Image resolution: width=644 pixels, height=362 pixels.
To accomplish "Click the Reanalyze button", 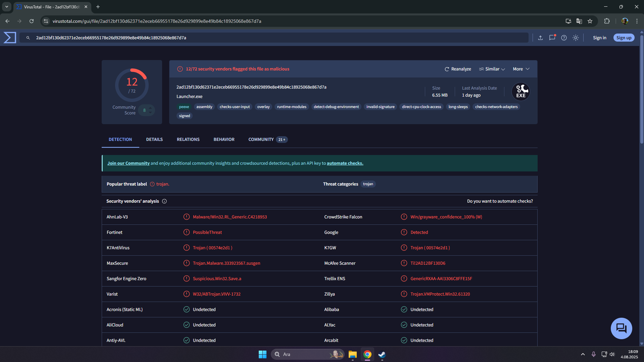I will coord(458,69).
